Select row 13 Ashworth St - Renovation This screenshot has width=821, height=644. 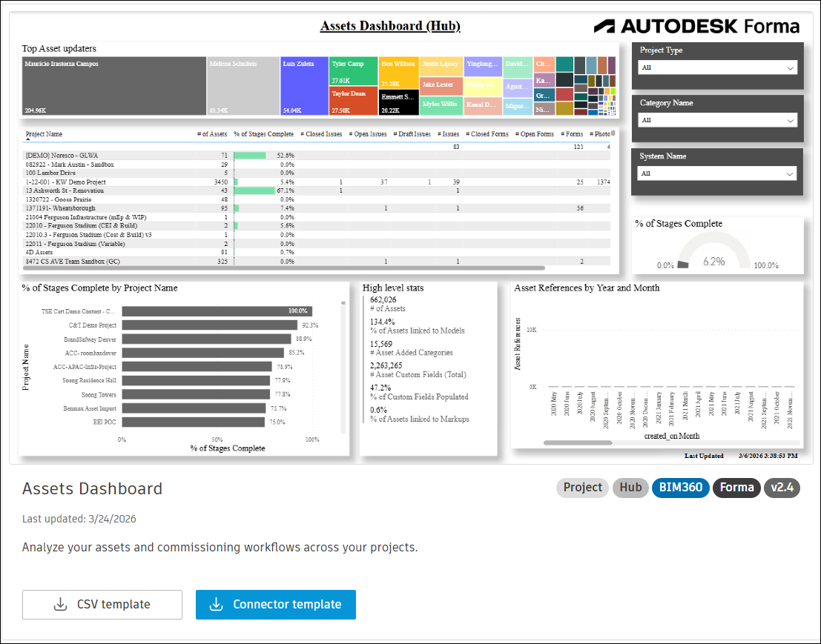pos(317,191)
